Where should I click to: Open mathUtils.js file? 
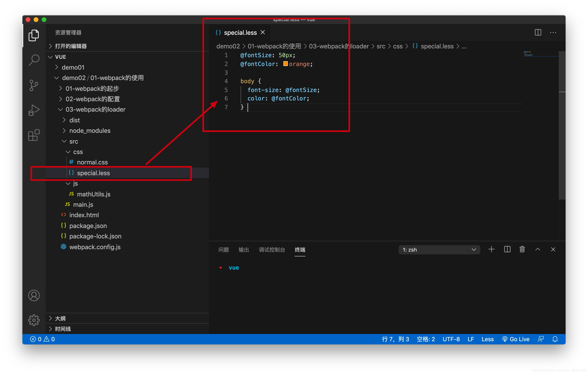[x=127, y=194]
